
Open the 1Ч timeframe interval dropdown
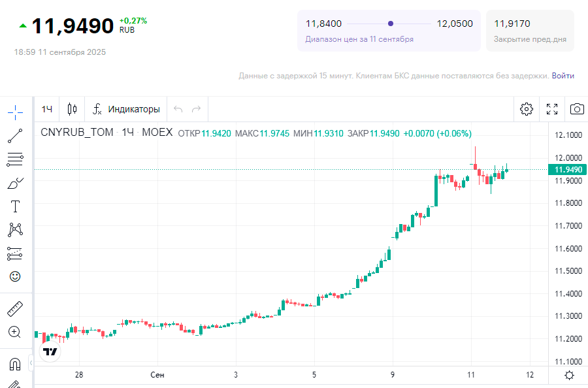[x=47, y=109]
